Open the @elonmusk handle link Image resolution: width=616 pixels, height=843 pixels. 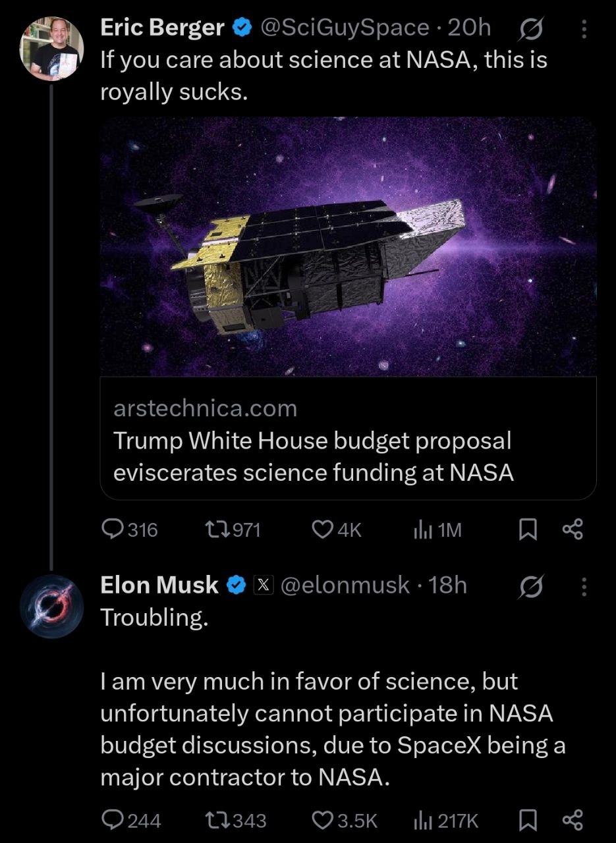(x=345, y=585)
